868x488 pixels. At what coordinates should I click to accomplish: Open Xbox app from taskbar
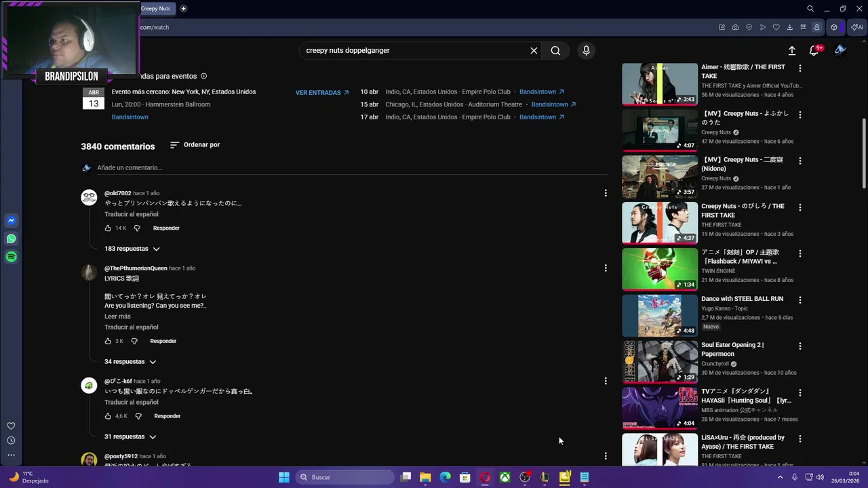pos(505,477)
